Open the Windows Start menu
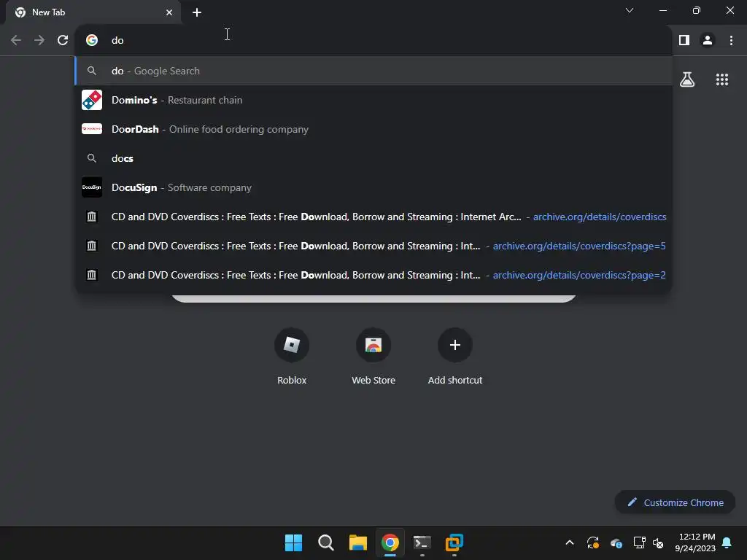This screenshot has height=560, width=747. [293, 542]
